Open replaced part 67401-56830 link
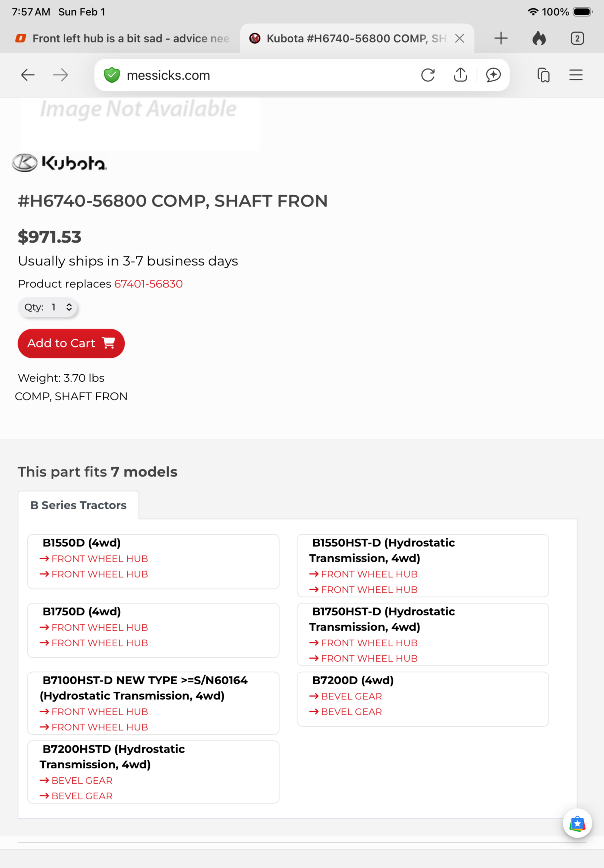604x868 pixels. click(148, 284)
